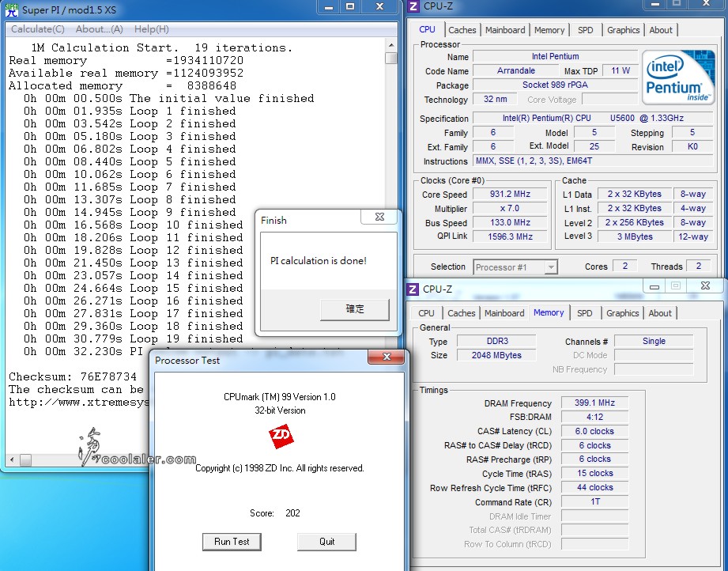The image size is (728, 571).
Task: Open SPD tab in lower CPU-Z window
Action: click(x=585, y=313)
